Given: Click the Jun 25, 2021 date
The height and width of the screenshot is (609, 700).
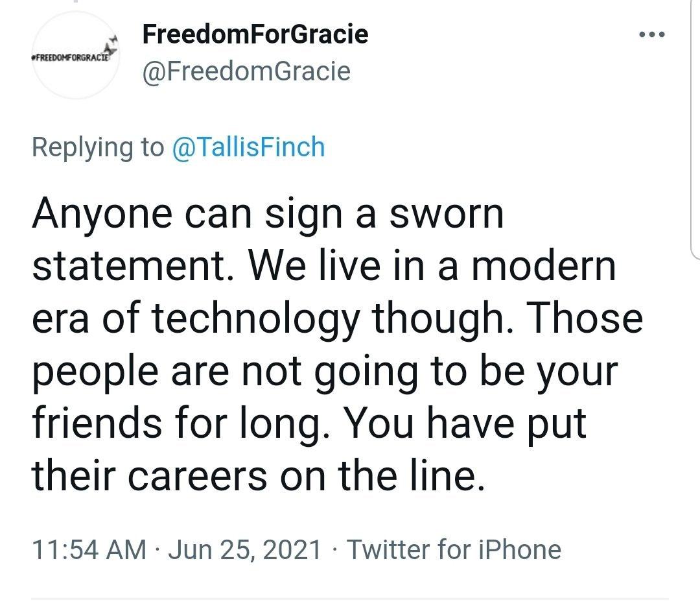Looking at the screenshot, I should (x=245, y=549).
